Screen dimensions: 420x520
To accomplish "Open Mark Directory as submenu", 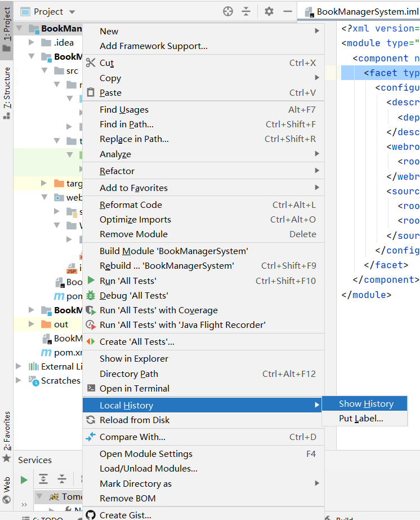I will (203, 483).
